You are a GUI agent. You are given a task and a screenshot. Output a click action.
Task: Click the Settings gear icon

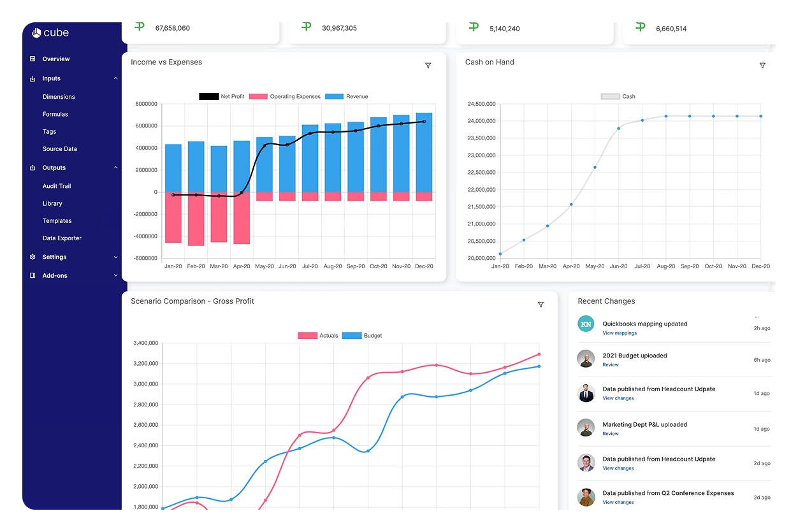(x=32, y=257)
